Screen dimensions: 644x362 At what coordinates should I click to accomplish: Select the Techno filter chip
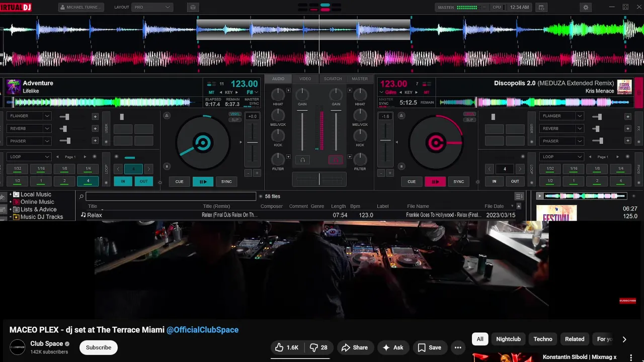pyautogui.click(x=543, y=339)
